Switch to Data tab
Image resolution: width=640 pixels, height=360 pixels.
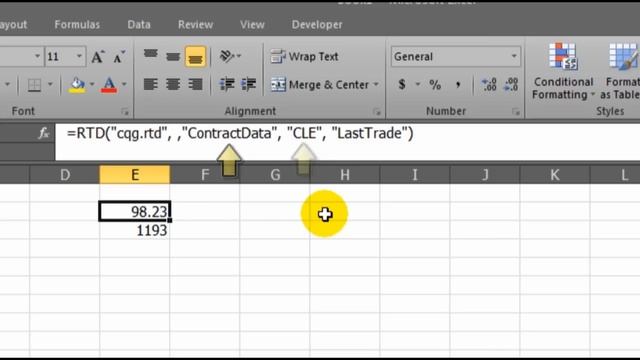click(139, 24)
